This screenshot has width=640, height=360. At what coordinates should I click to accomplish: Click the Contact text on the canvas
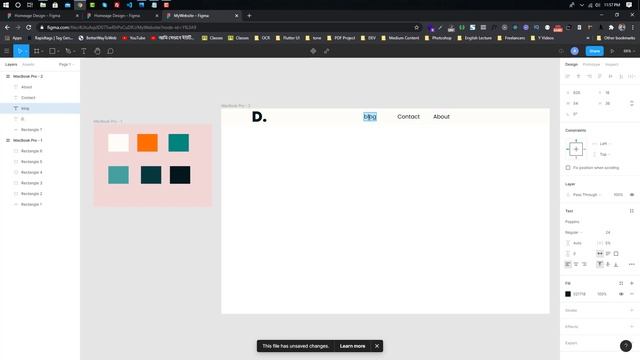(408, 117)
